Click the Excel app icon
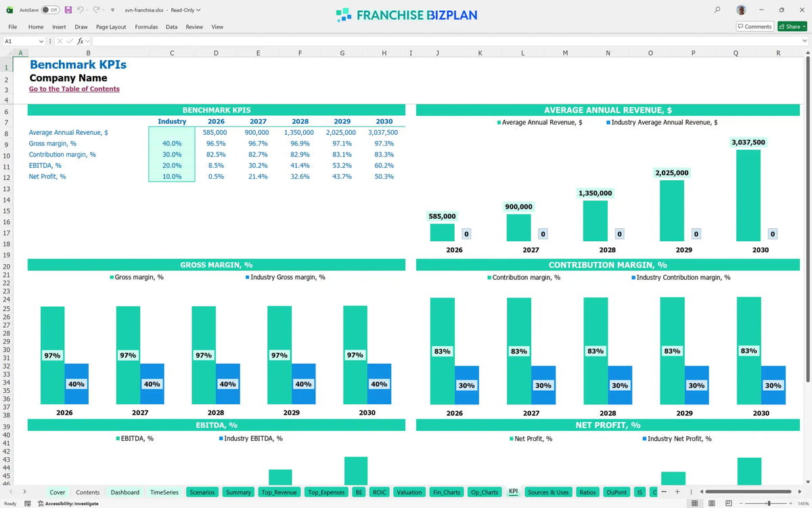Image resolution: width=812 pixels, height=508 pixels. (9, 10)
